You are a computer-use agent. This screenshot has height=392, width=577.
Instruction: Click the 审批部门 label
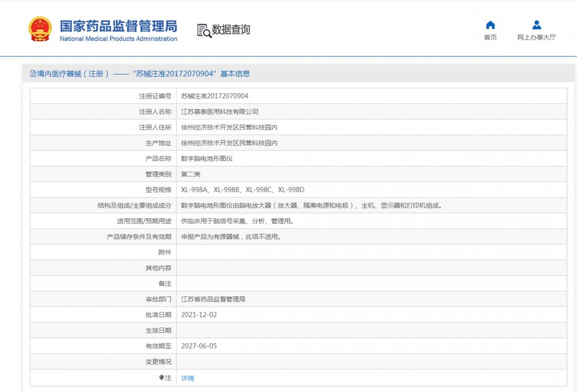(x=158, y=299)
